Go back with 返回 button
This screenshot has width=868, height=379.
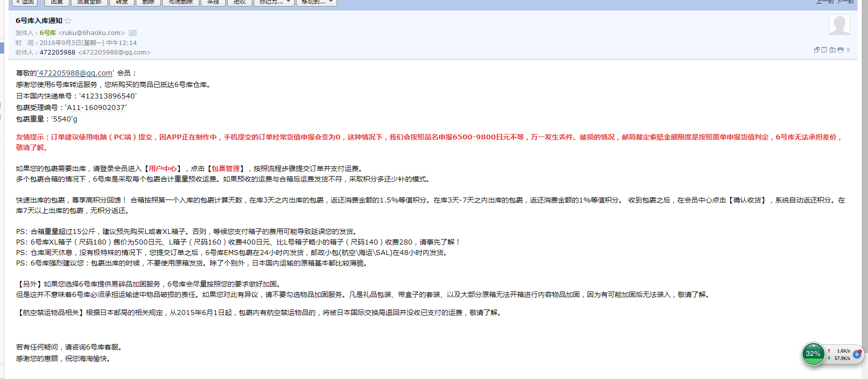tap(25, 2)
